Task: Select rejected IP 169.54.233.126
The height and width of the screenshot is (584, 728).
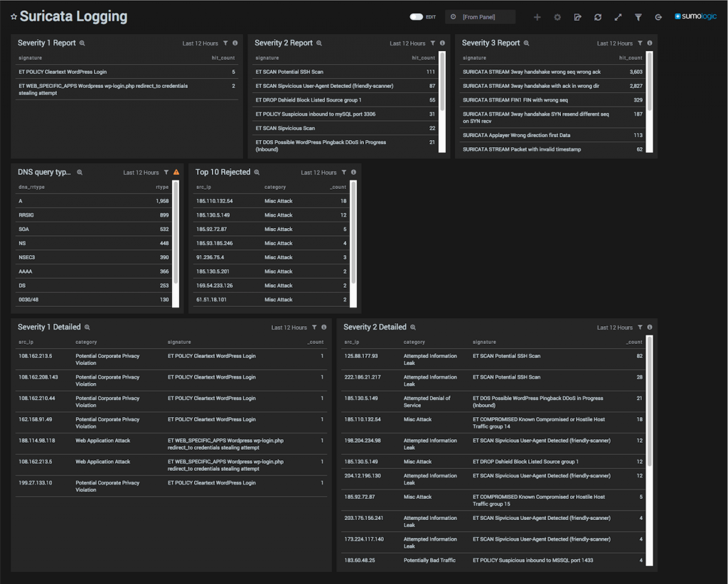Action: [x=271, y=286]
